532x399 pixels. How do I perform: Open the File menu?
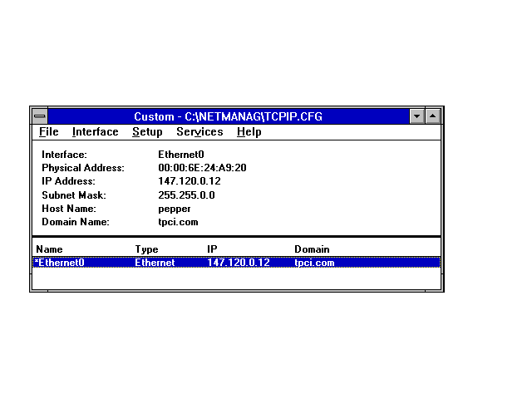click(49, 132)
